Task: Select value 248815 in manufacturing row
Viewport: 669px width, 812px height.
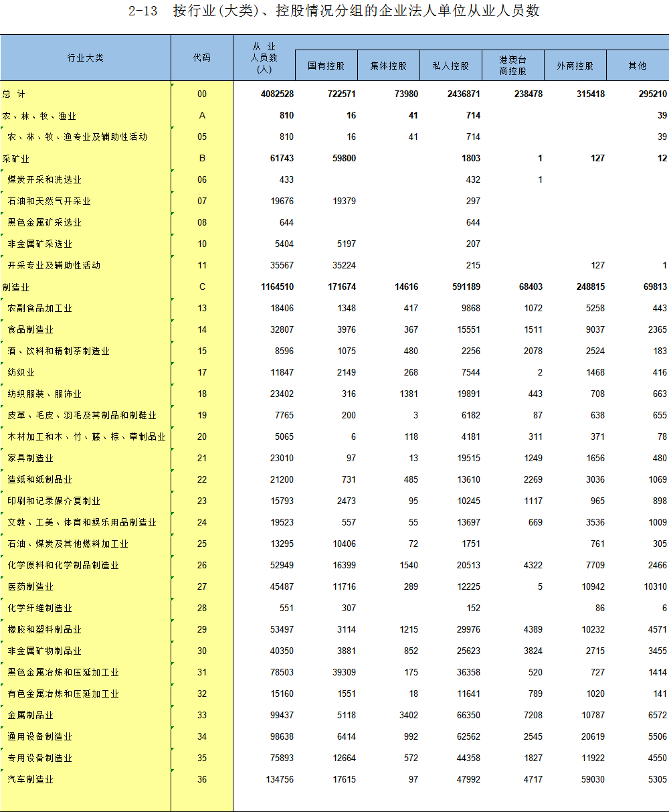Action: [590, 287]
